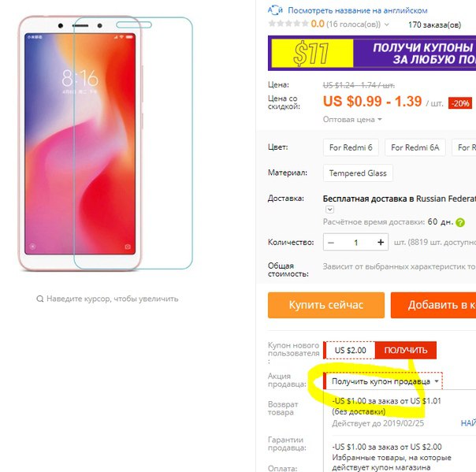Viewport: 476px width, 472px height.
Task: Open the Получить купон продавца dropdown
Action: pyautogui.click(x=384, y=381)
